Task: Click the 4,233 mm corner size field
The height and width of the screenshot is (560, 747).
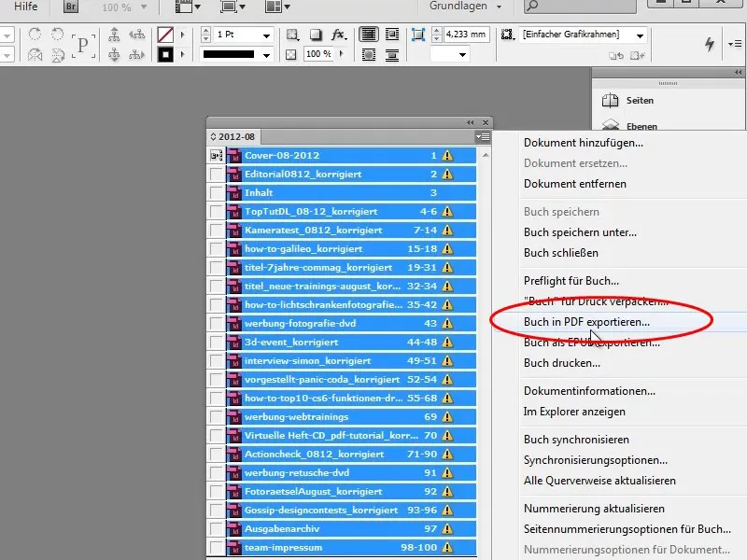Action: (x=466, y=35)
